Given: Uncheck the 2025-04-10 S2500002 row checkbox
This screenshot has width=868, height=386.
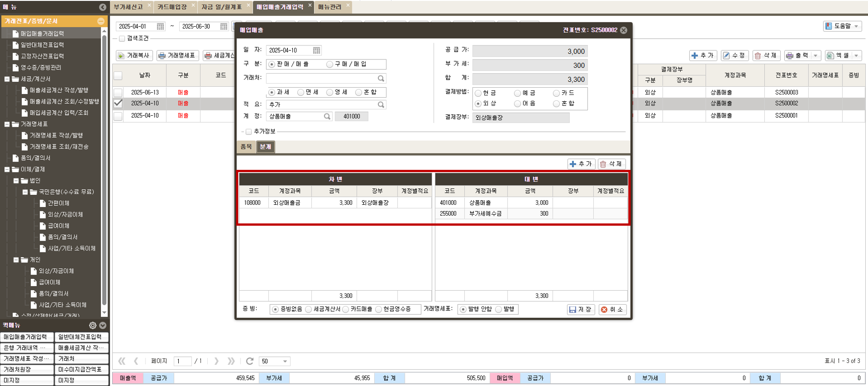Looking at the screenshot, I should 118,104.
